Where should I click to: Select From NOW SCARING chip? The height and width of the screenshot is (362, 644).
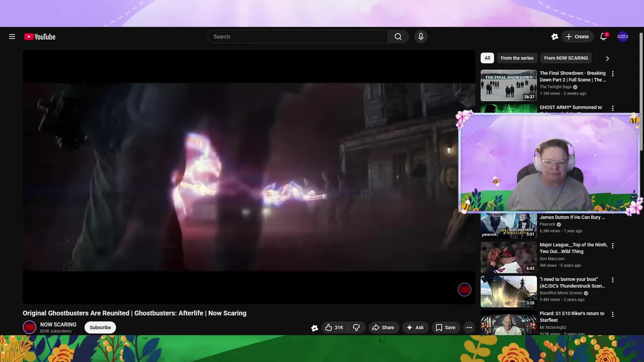(566, 58)
